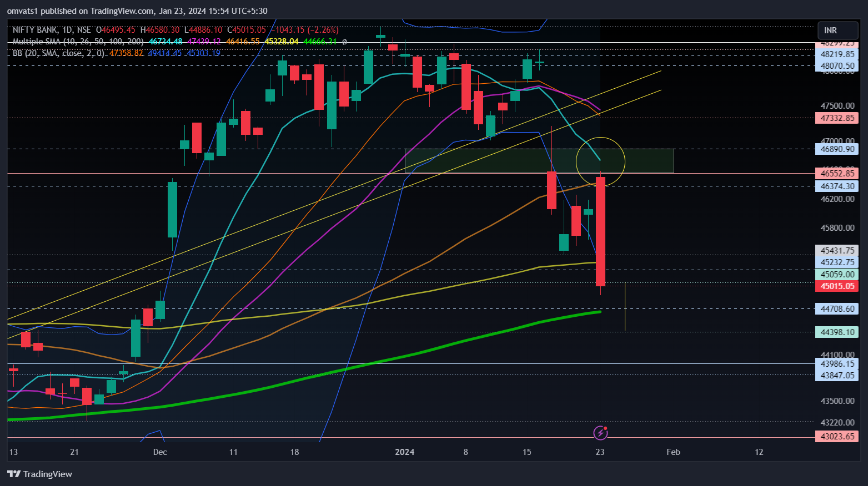Click the SMA value 45328.04
Screen dimensions: 868x486
(282, 42)
